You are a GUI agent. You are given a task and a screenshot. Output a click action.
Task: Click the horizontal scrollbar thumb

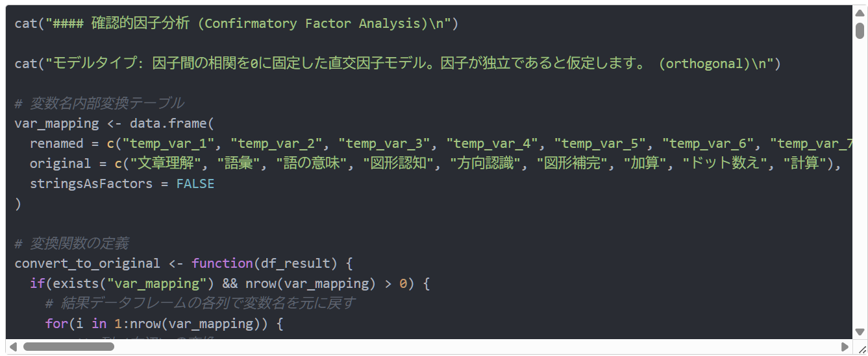point(68,347)
